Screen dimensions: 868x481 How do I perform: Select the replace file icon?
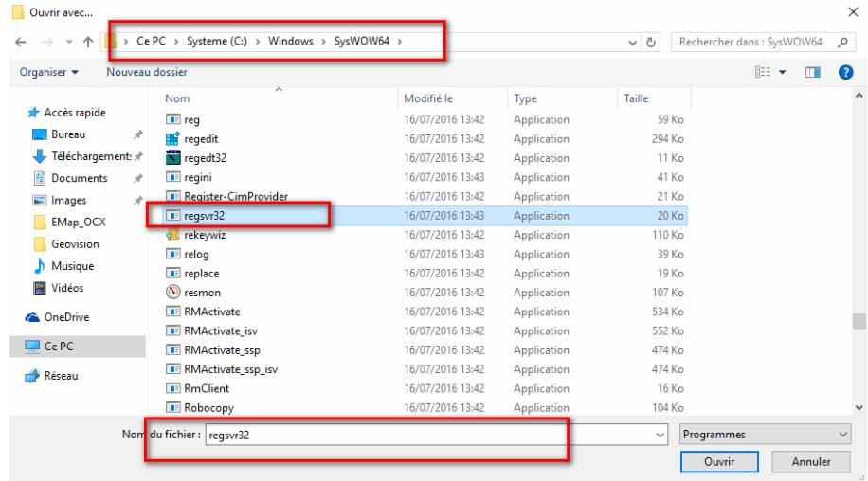click(x=173, y=273)
